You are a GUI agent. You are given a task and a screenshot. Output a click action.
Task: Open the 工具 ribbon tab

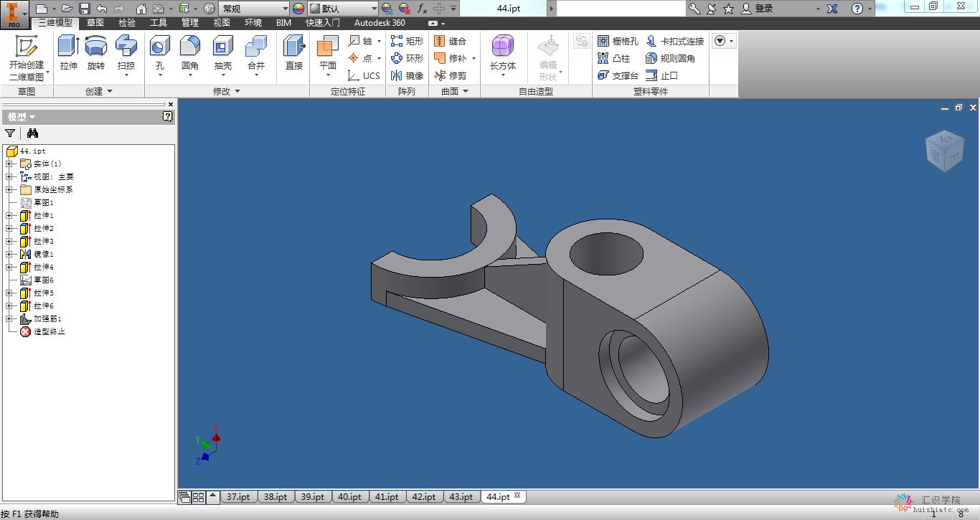159,23
